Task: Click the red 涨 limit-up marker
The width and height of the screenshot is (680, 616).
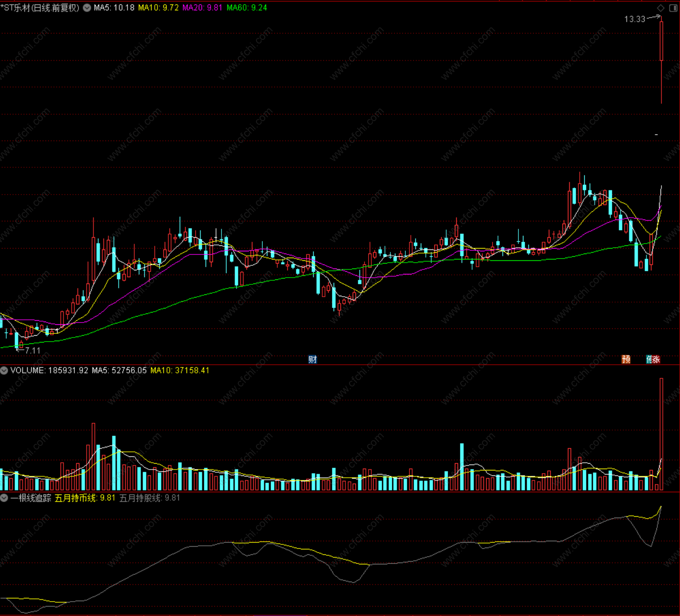Action: point(655,359)
